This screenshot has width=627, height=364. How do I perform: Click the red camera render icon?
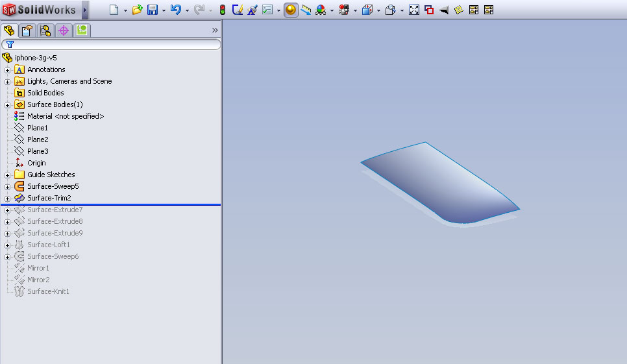pyautogui.click(x=344, y=10)
